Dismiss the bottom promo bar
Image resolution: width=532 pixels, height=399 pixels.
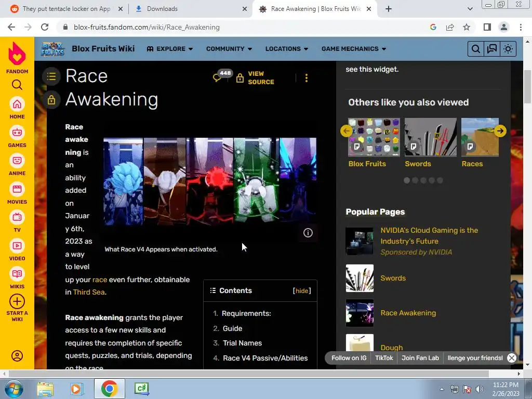tap(512, 358)
